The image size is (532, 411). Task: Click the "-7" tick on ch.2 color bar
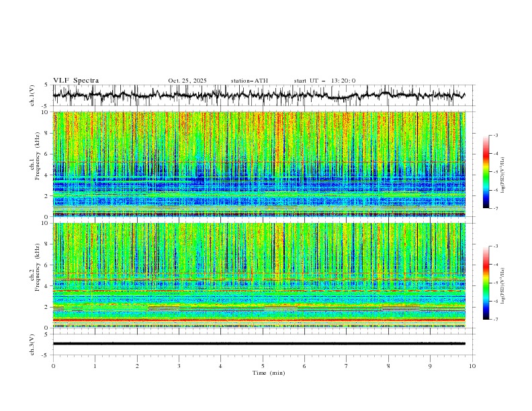coord(496,320)
